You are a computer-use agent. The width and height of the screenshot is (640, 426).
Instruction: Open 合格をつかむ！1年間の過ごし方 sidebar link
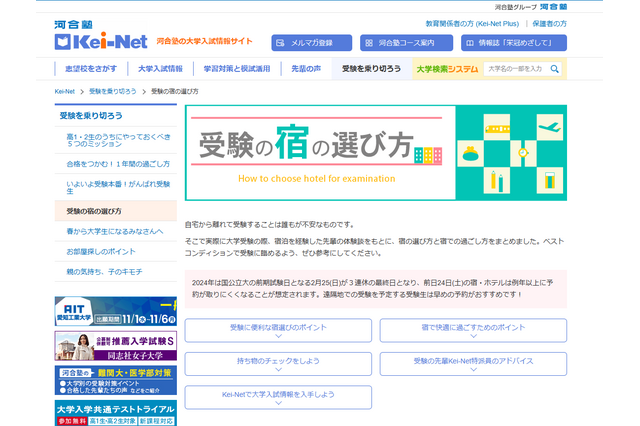[x=118, y=164]
